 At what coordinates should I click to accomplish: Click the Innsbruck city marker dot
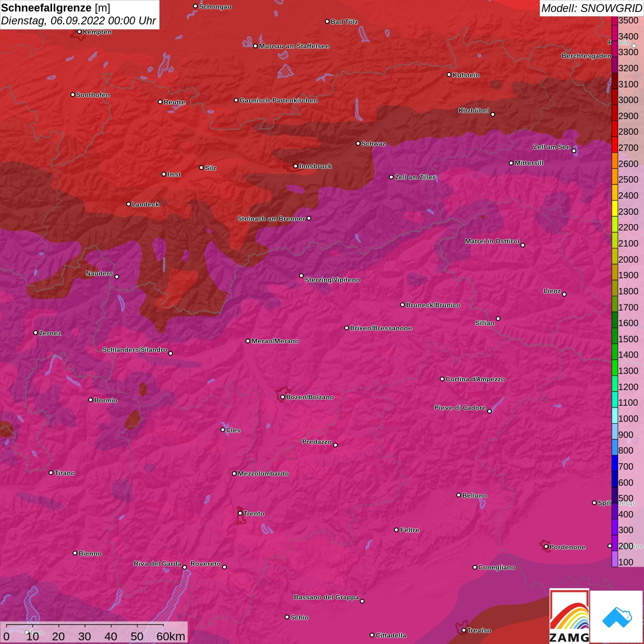click(296, 166)
